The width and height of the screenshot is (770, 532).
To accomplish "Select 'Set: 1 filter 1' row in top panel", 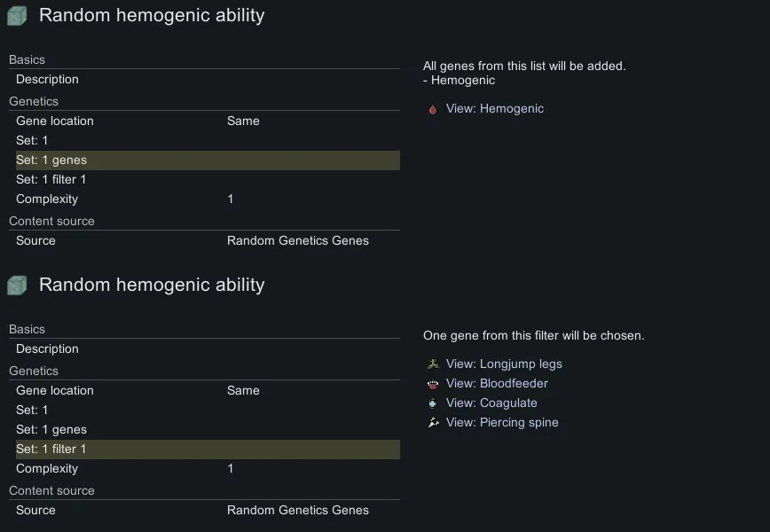I will click(x=204, y=180).
